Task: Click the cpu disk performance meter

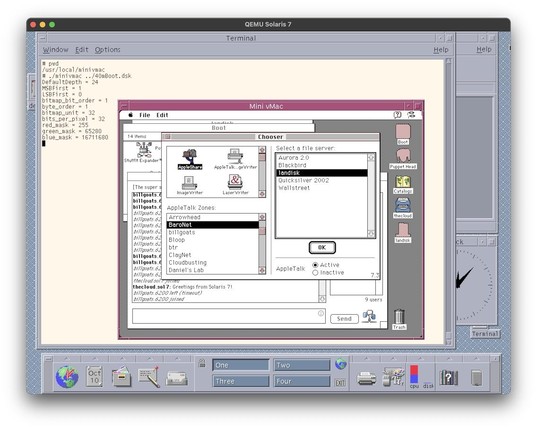Action: tap(421, 377)
